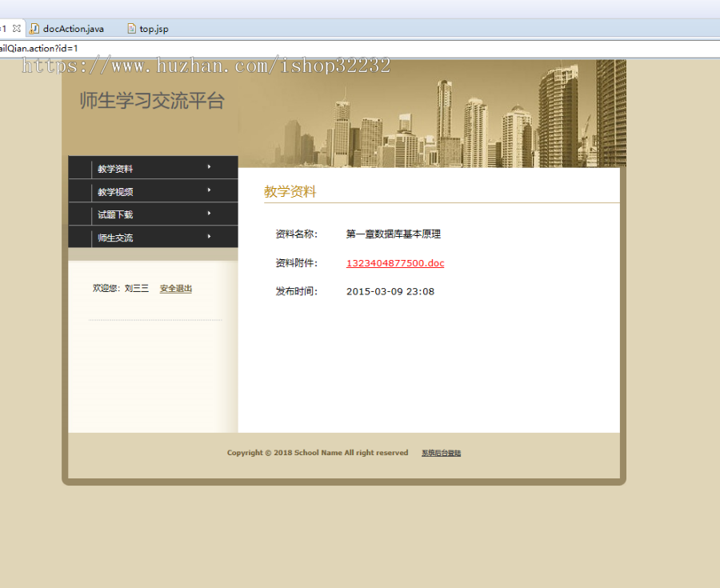Download the 1323404877500.doc attachment link
The image size is (720, 588).
(394, 262)
